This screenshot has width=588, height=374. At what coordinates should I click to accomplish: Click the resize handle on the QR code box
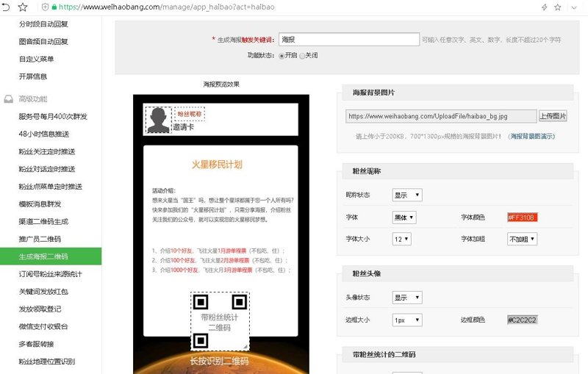coord(246,348)
